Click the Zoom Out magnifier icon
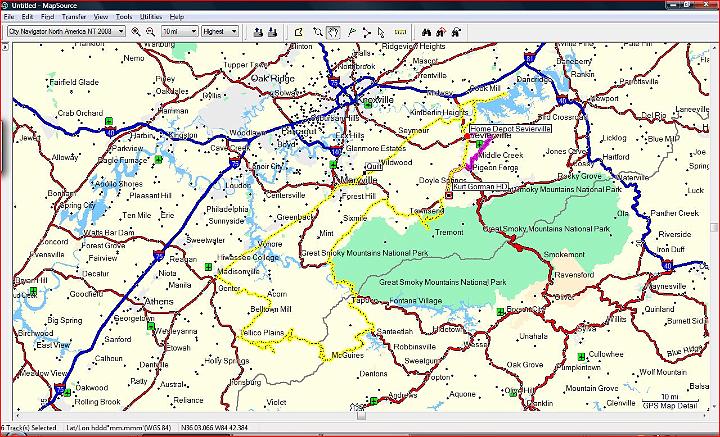The height and width of the screenshot is (437, 720). click(150, 32)
